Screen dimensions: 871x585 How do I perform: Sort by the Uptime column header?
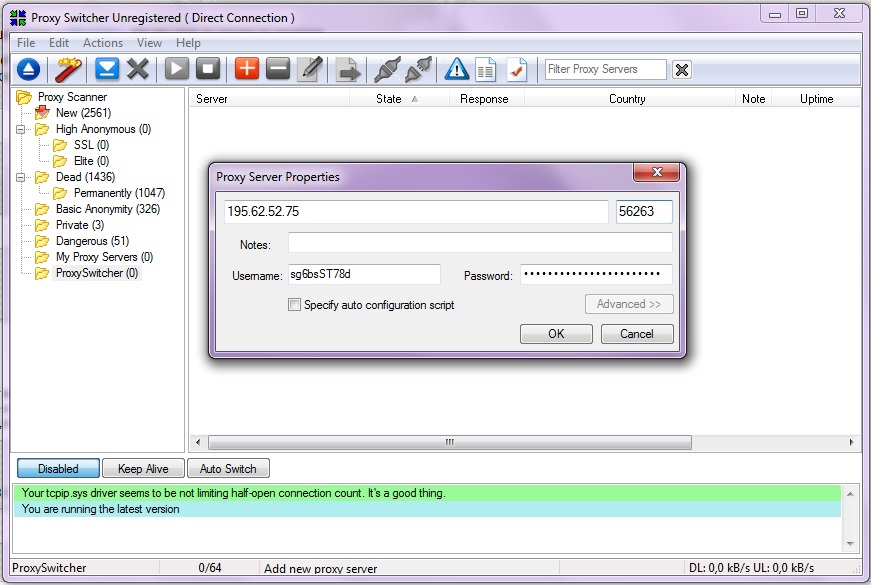click(816, 99)
